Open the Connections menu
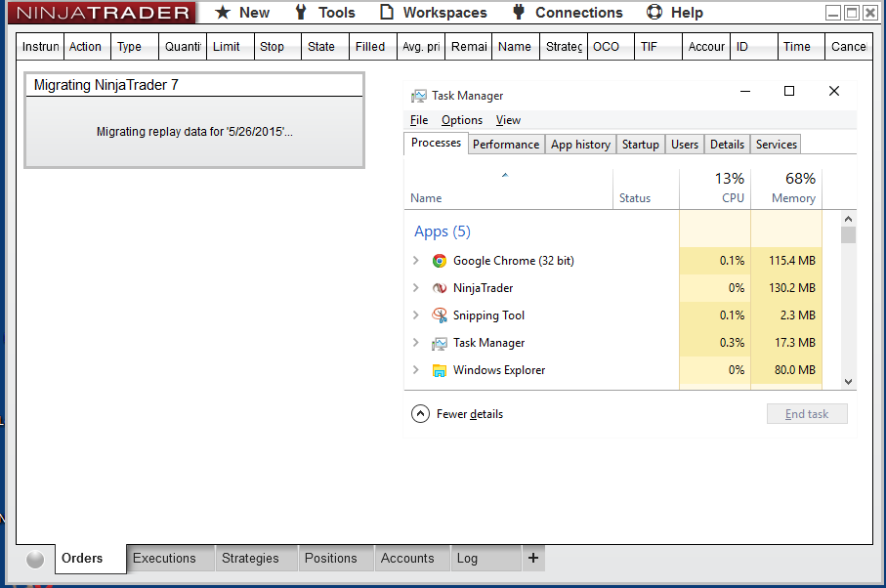This screenshot has height=588, width=886. click(x=568, y=13)
